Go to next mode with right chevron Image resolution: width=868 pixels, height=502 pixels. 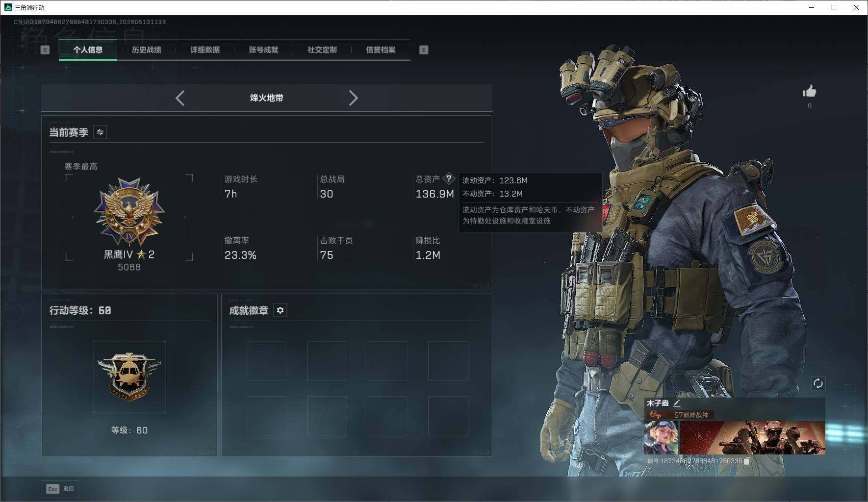pos(353,98)
